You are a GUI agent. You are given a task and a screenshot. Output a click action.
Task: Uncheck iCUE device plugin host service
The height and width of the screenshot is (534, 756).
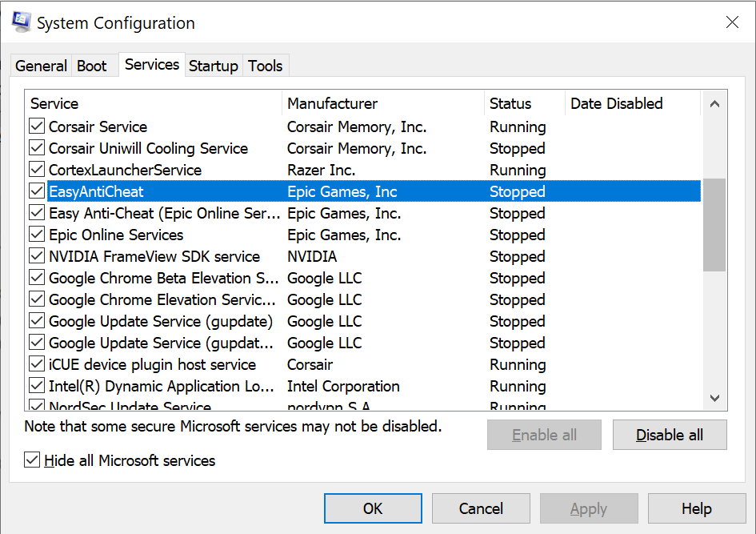(37, 364)
